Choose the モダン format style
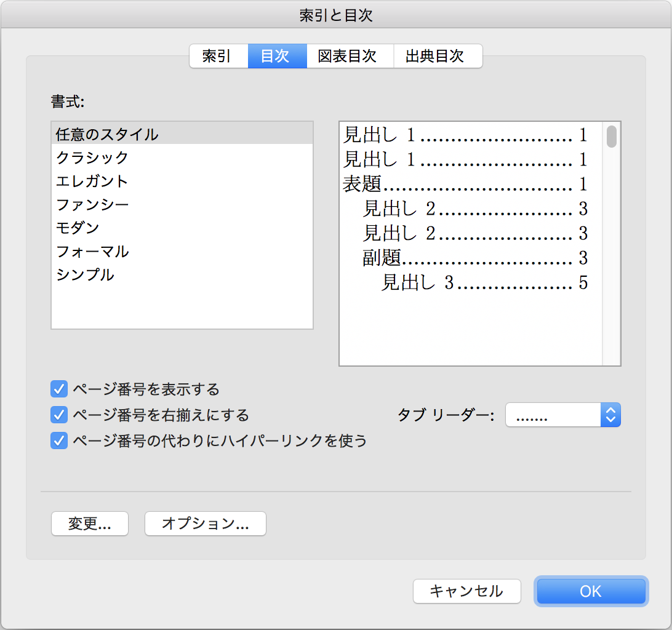672x630 pixels. point(78,228)
